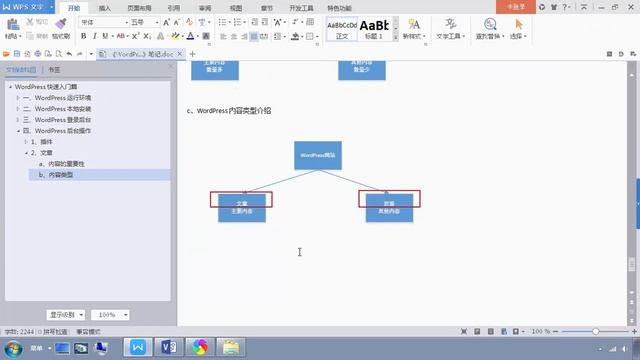Switch to the 视图 ribbon tab
This screenshot has height=360, width=640.
tap(236, 8)
